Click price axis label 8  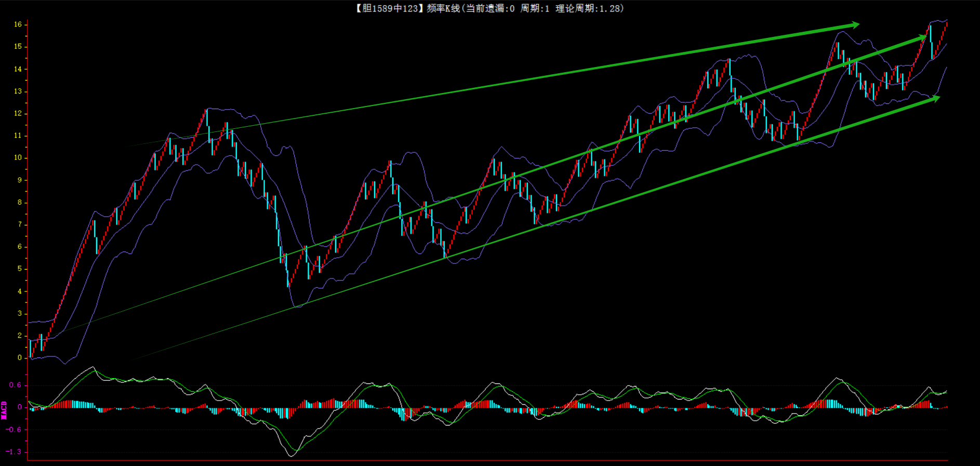20,203
